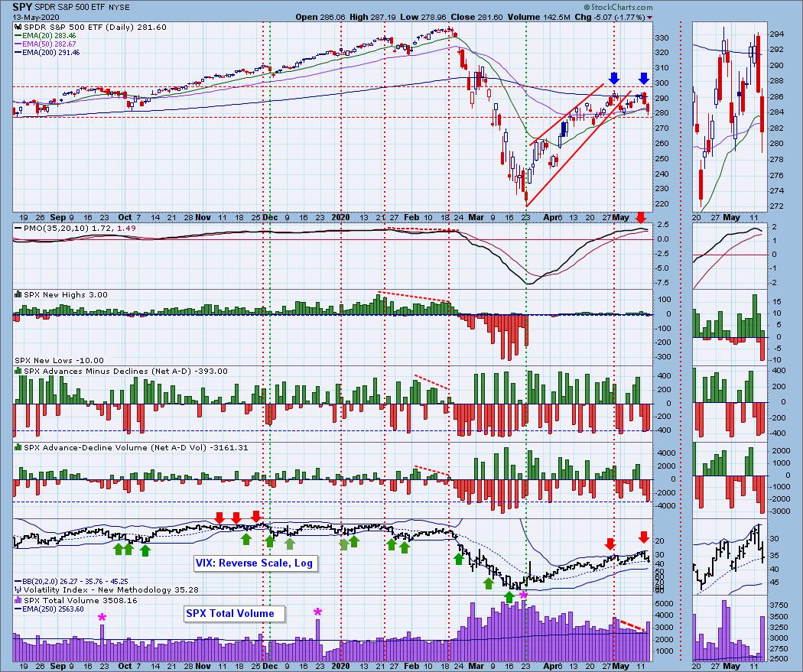
Task: Click the SPX Advance-Decline Volume label
Action: (135, 447)
